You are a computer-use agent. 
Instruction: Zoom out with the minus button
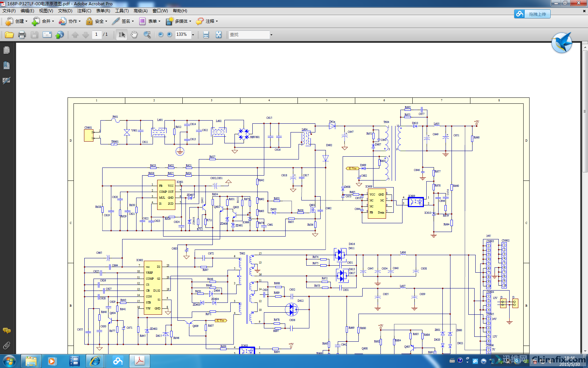(x=161, y=35)
